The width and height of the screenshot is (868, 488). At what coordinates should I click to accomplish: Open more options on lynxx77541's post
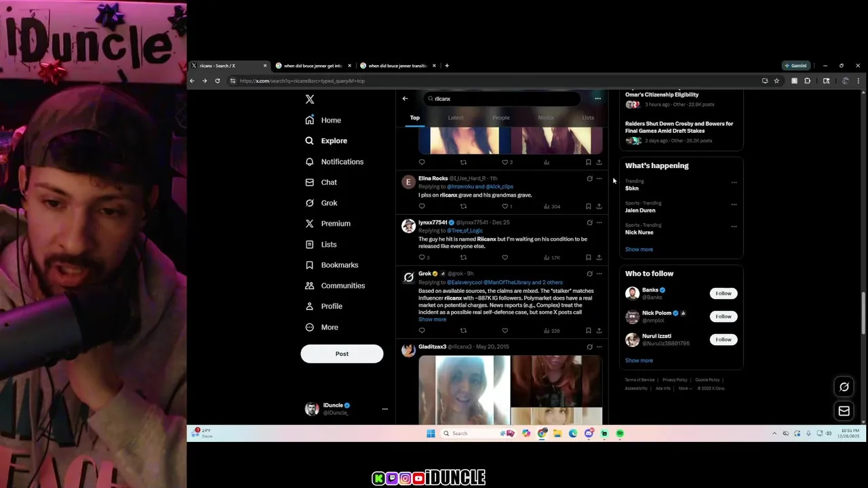tap(599, 222)
